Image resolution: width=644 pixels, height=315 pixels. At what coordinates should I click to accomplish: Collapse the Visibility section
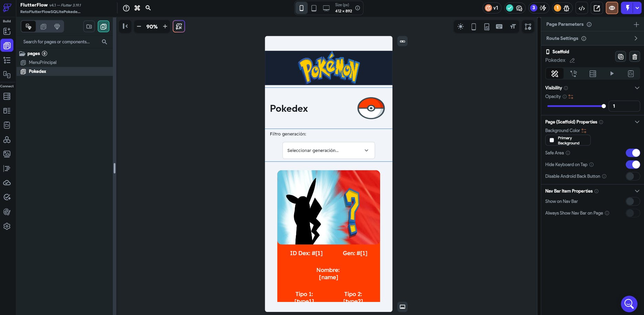tap(637, 88)
